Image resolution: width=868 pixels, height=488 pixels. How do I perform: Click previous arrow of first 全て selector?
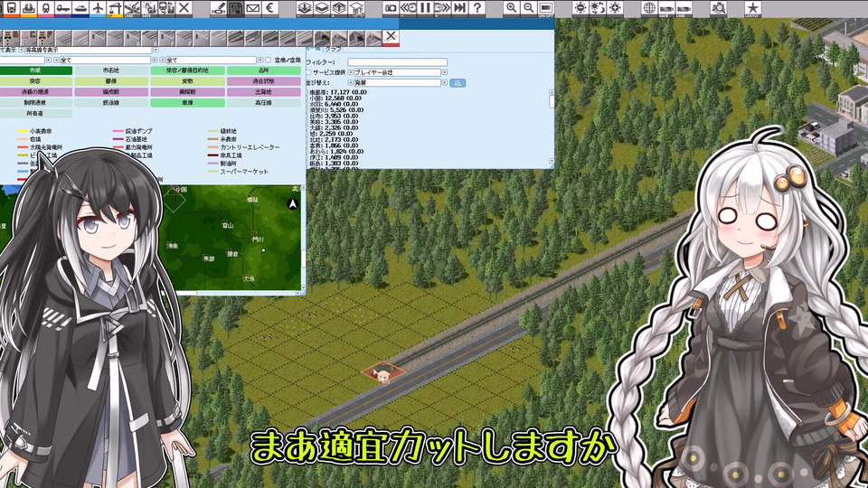click(x=56, y=60)
